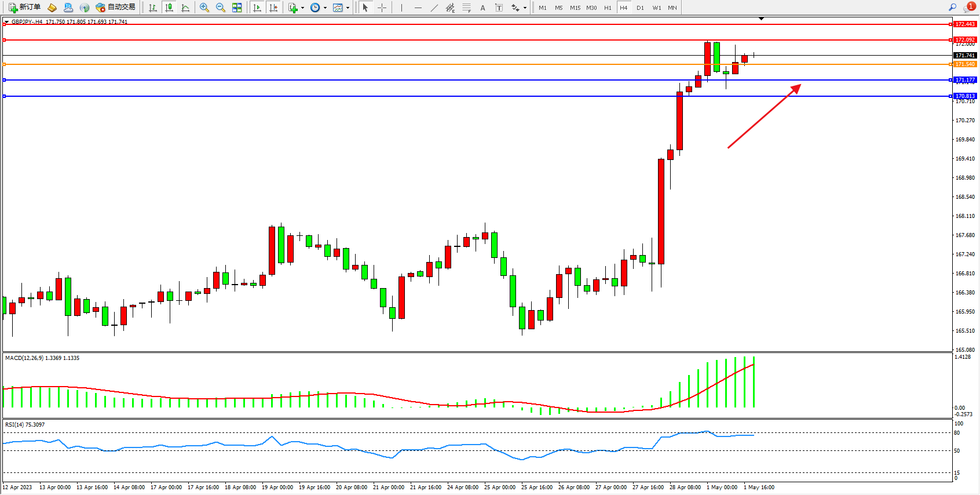
Task: Zoom in on the chart
Action: tap(204, 8)
